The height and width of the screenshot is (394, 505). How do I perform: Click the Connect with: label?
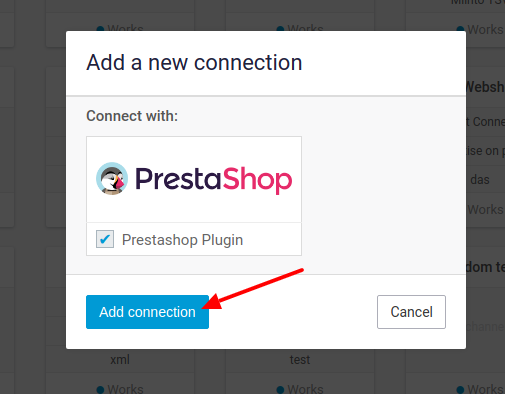(x=132, y=116)
